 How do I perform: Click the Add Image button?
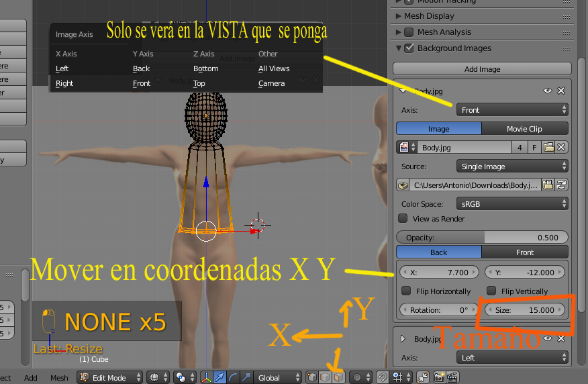click(482, 69)
